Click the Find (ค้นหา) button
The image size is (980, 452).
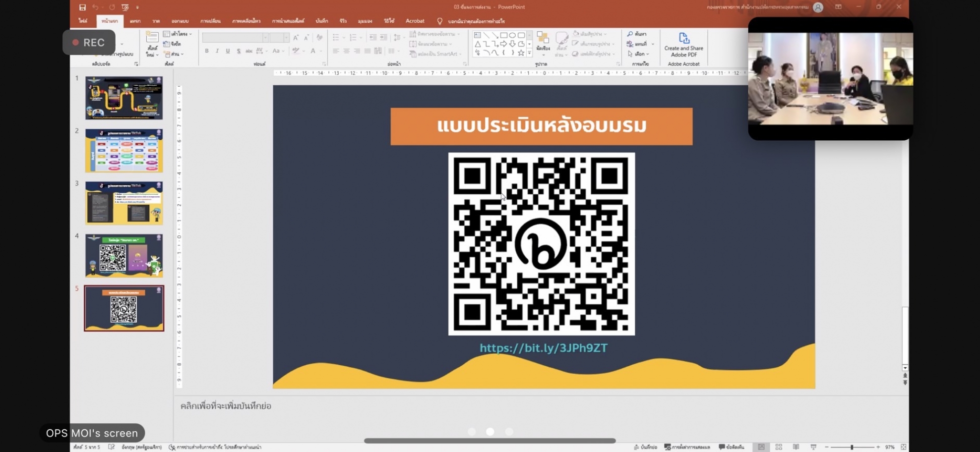637,34
